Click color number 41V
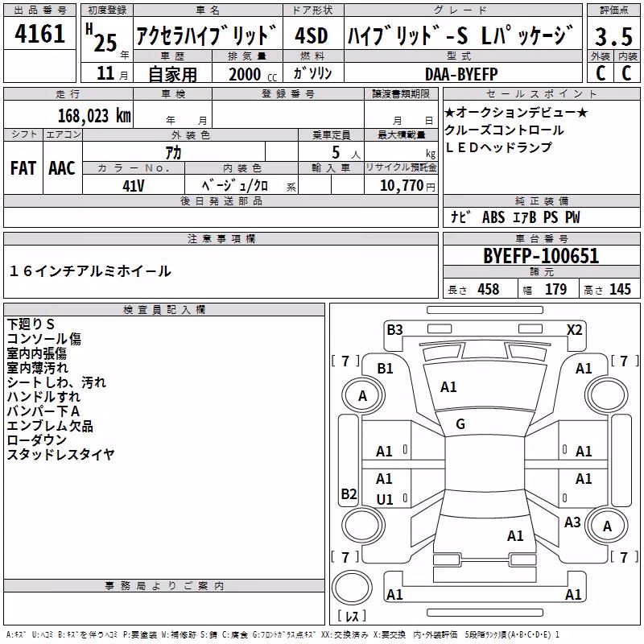The height and width of the screenshot is (644, 644). point(134,186)
